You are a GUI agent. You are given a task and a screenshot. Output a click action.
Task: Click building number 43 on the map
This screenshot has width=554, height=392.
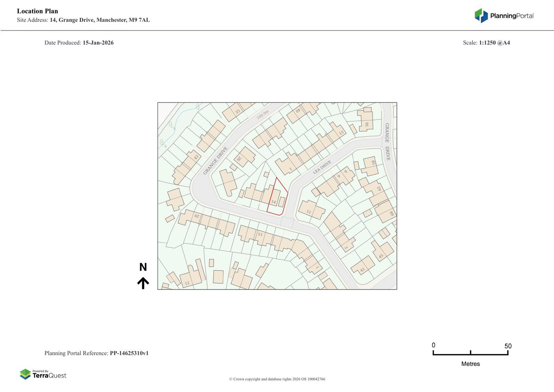(x=196, y=157)
